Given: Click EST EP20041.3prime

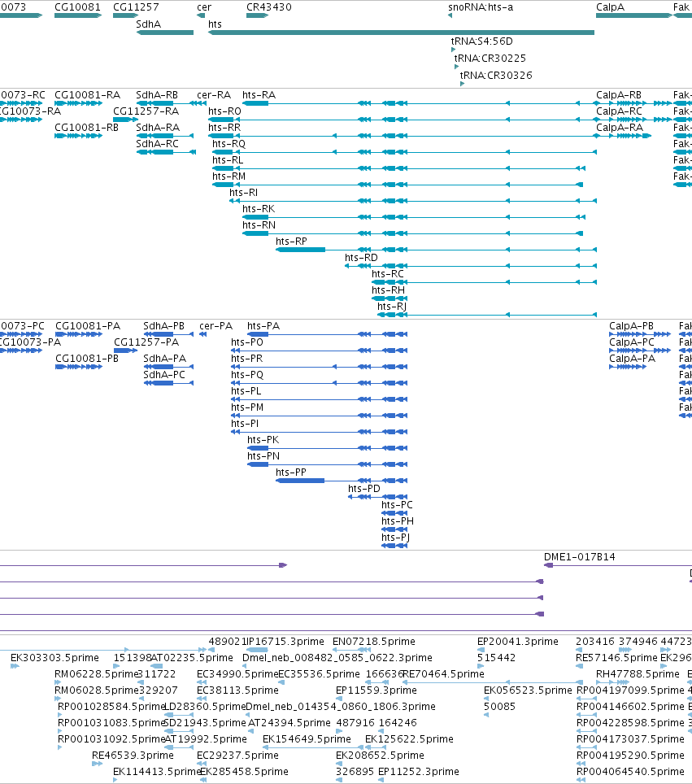Looking at the screenshot, I should pyautogui.click(x=517, y=642).
